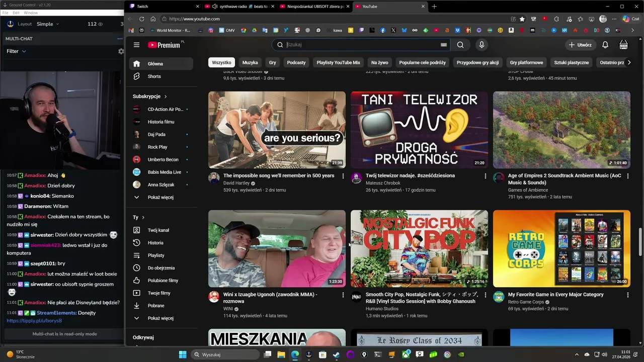The image size is (644, 362).
Task: Open Rock Play subscription channel
Action: (x=160, y=147)
